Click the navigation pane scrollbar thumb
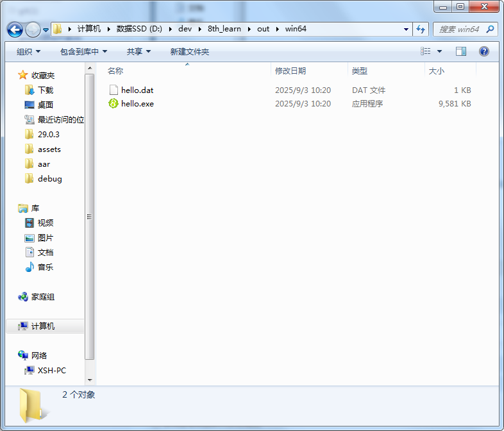Viewport: 504px width, 431px height. pyautogui.click(x=90, y=217)
